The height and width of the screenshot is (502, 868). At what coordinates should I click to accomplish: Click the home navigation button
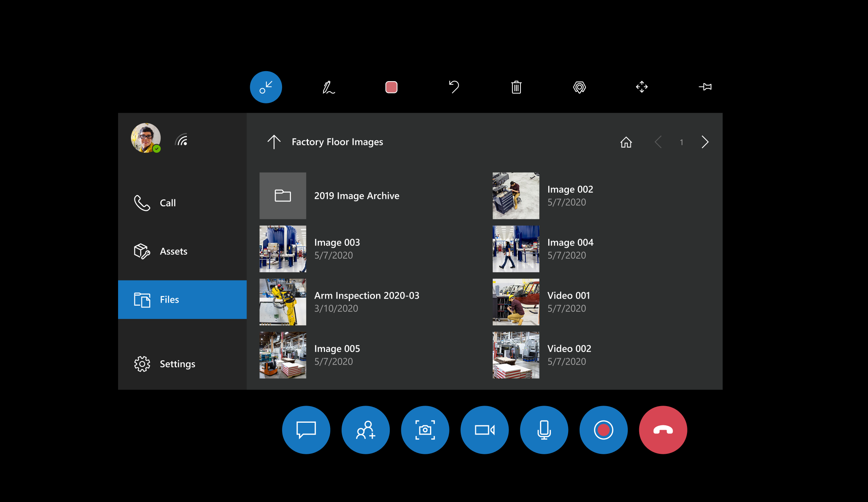coord(626,142)
